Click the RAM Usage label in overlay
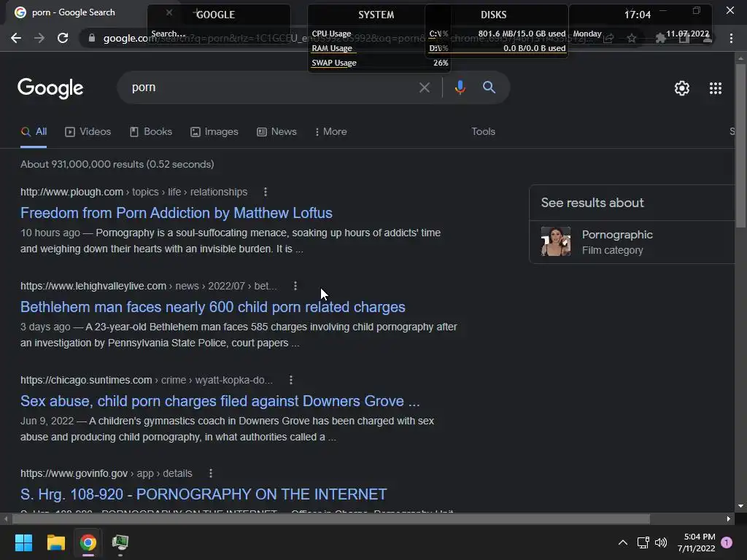747x560 pixels. (332, 48)
